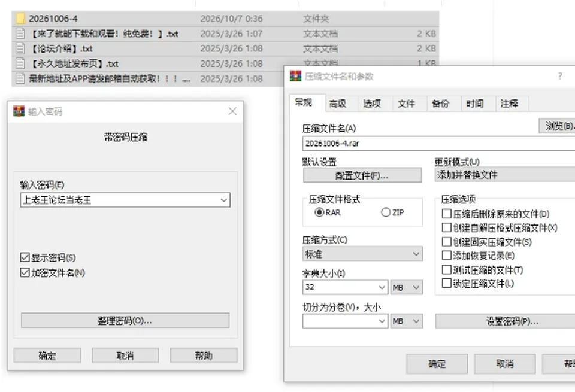
Task: Expand the 切分为分卷 size dropdown
Action: (382, 321)
